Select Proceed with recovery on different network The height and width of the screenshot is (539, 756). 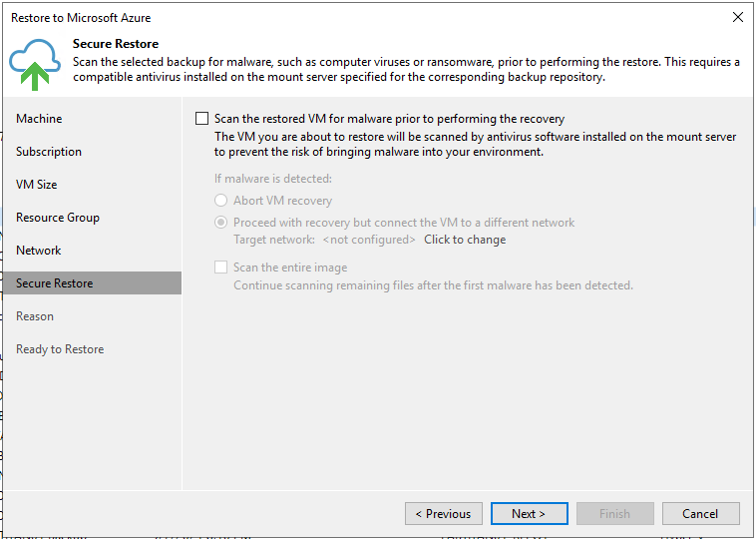click(220, 222)
